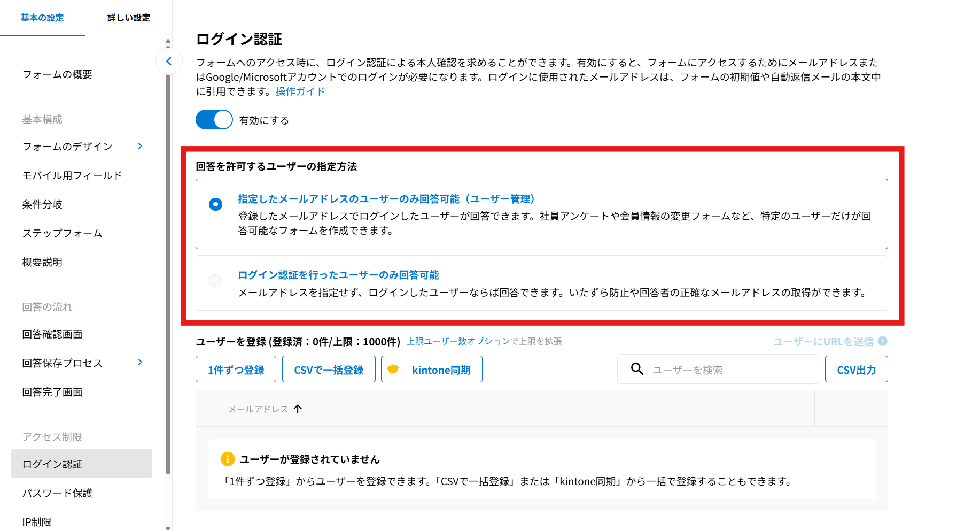The image size is (980, 530).
Task: Expand the フォームのデザイン submenu chevron
Action: [140, 146]
